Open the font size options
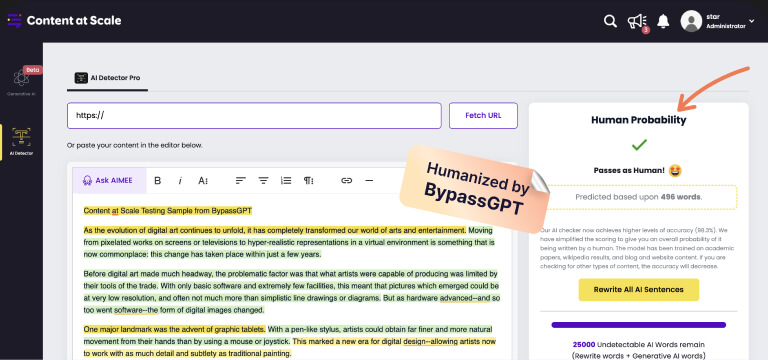Viewport: 768px width, 360px height. pos(203,181)
